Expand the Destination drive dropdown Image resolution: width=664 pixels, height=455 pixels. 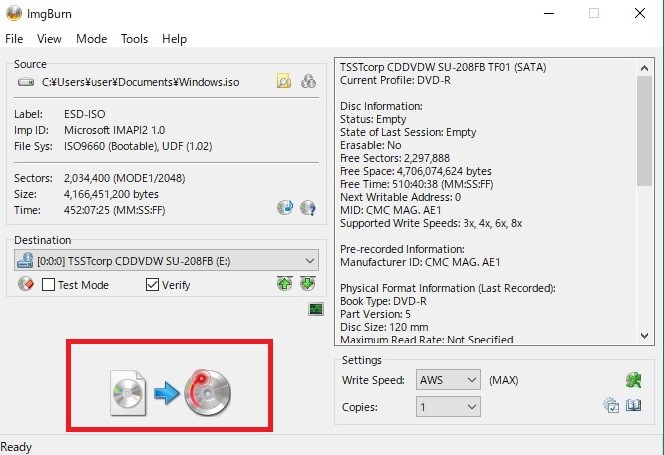coord(309,260)
